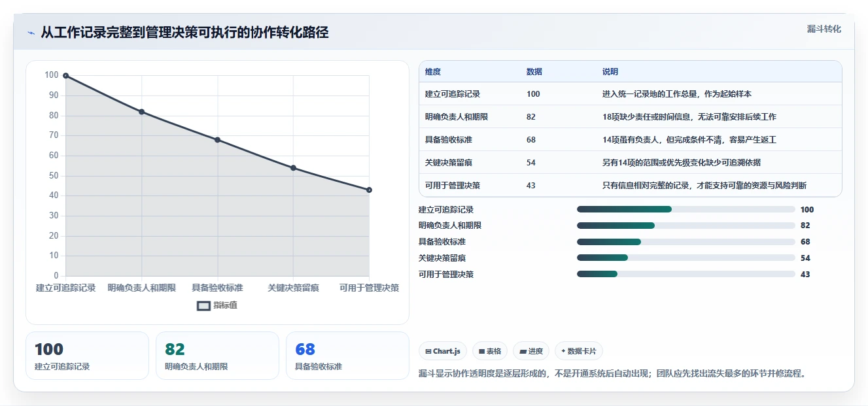Screen dimensions: 868x406
Task: Click the 表格 tag chip
Action: (490, 351)
